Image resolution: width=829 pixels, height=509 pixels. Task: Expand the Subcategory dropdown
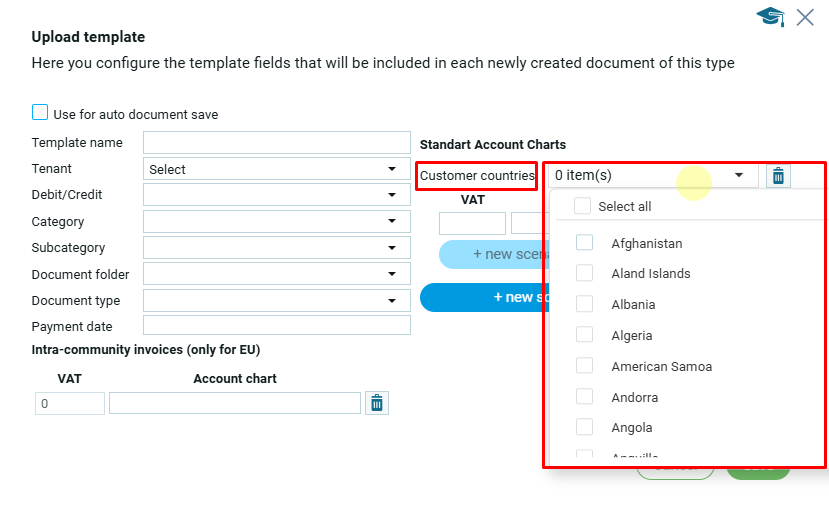[277, 248]
